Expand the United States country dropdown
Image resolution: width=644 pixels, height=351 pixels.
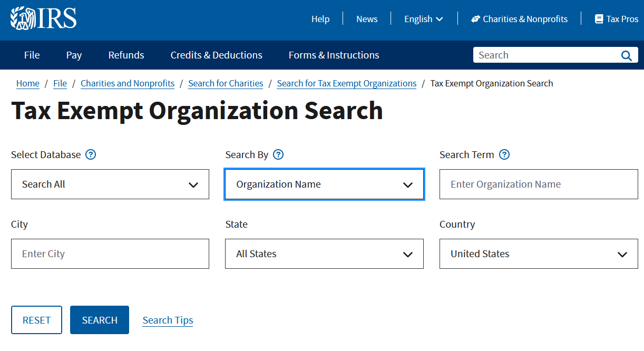539,254
